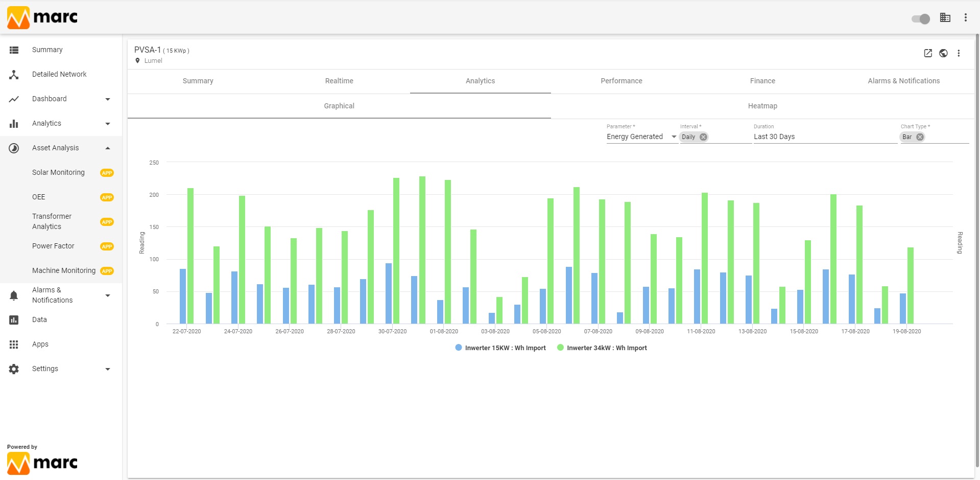Remove the Bar chart type chip
This screenshot has height=480, width=980.
click(x=920, y=137)
